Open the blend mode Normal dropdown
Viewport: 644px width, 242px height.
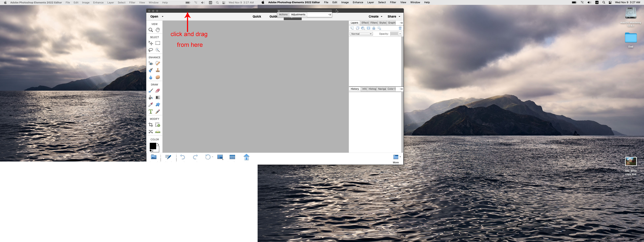pos(361,34)
